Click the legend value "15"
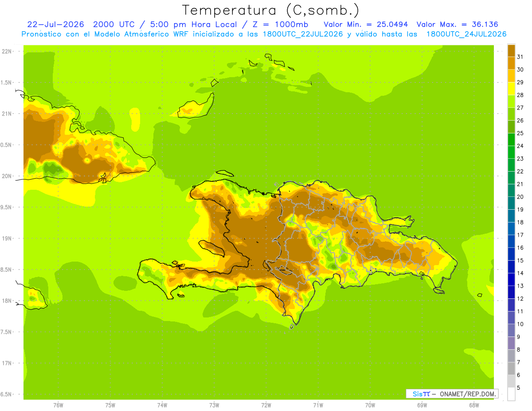Viewport: 532px width, 411px height. click(520, 260)
